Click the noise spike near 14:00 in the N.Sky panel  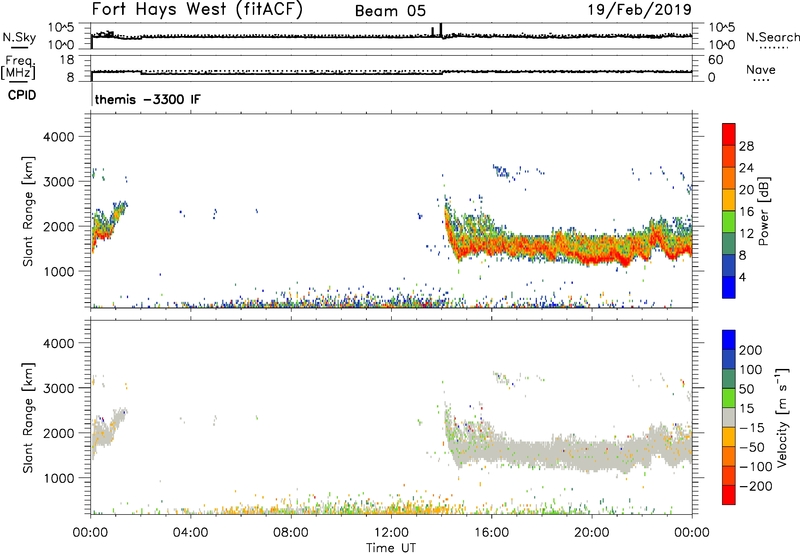441,31
